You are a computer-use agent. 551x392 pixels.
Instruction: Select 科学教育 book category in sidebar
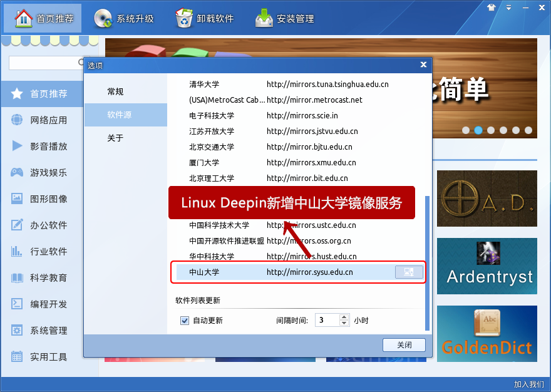(x=42, y=278)
